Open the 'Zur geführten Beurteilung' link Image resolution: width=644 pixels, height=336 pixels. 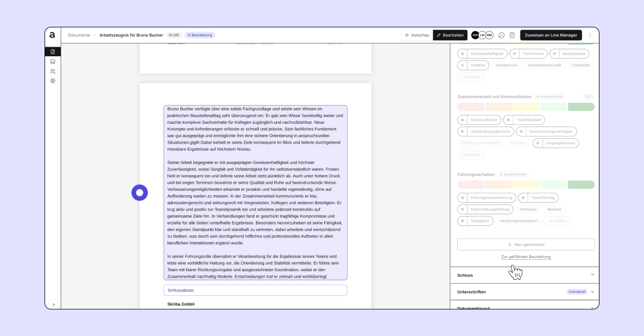pyautogui.click(x=526, y=257)
